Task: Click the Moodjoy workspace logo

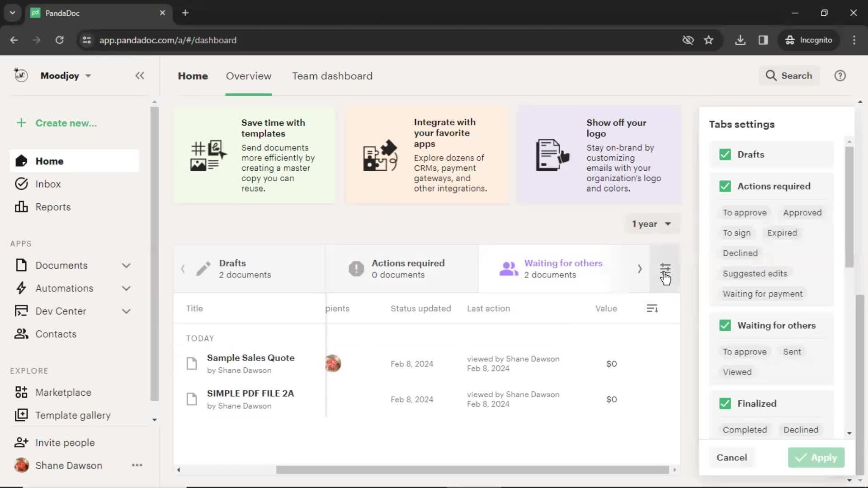Action: click(21, 75)
